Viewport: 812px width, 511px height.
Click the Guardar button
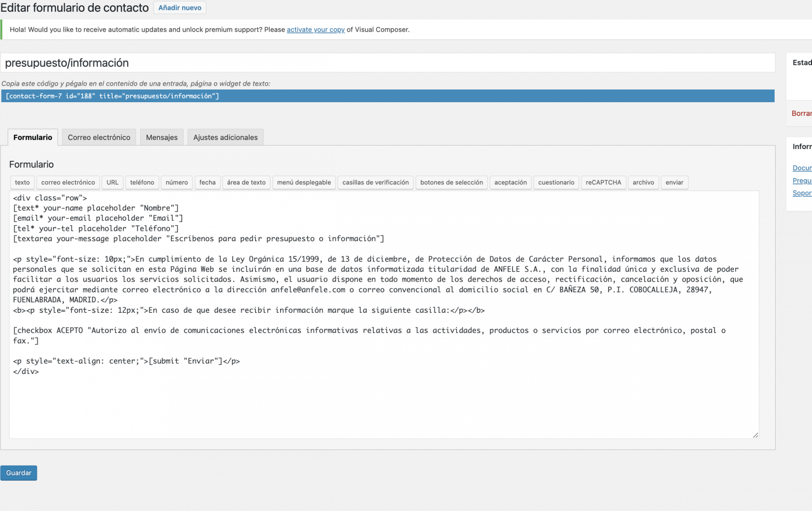click(x=19, y=473)
